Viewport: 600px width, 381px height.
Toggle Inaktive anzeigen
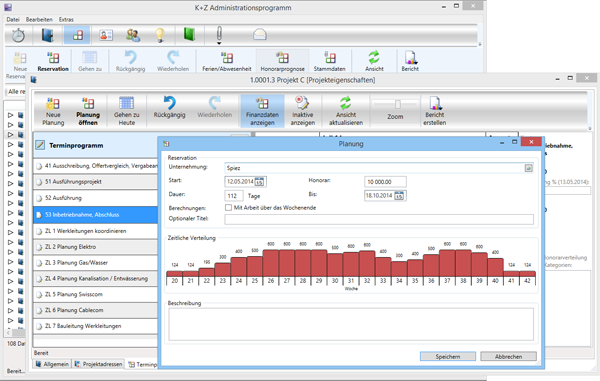coord(302,111)
